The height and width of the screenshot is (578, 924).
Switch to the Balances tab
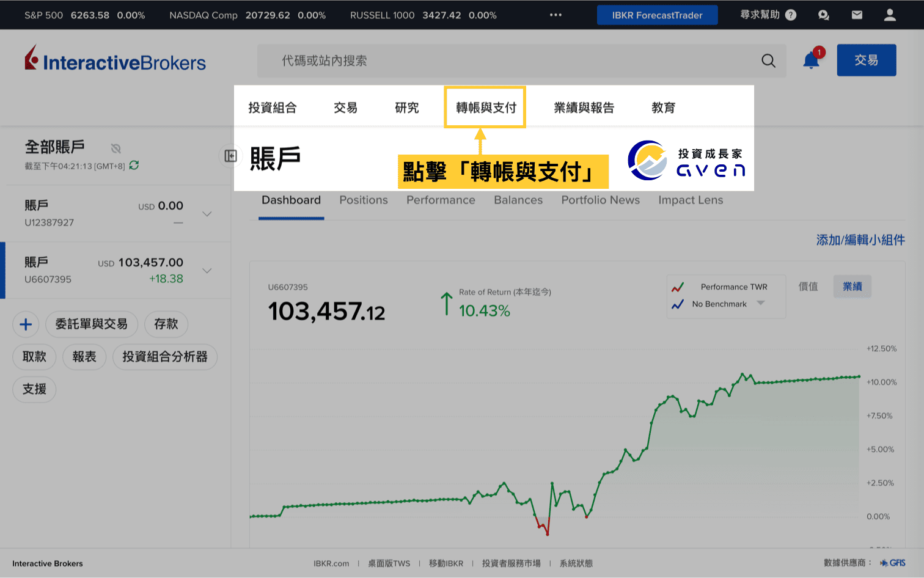(x=518, y=200)
